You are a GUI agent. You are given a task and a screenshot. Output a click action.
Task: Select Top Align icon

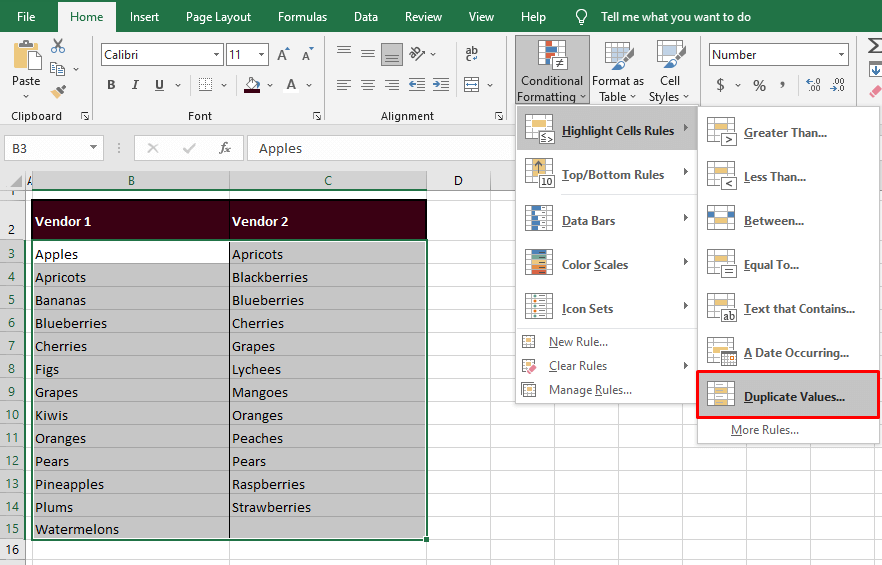click(344, 52)
